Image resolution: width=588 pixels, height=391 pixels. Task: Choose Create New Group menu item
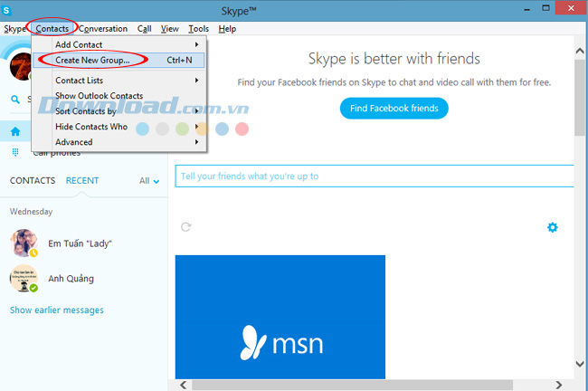coord(119,60)
